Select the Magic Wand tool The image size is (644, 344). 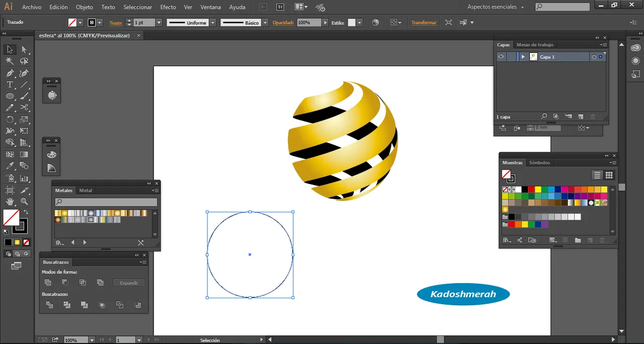coord(10,61)
